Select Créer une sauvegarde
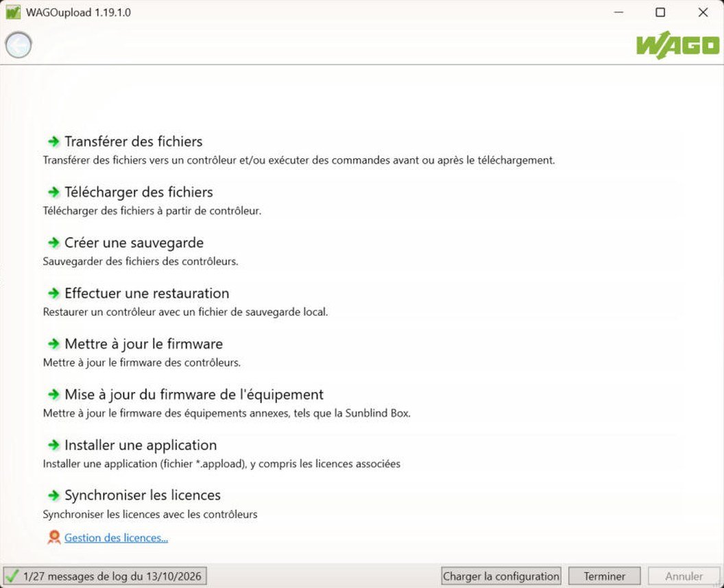 134,243
